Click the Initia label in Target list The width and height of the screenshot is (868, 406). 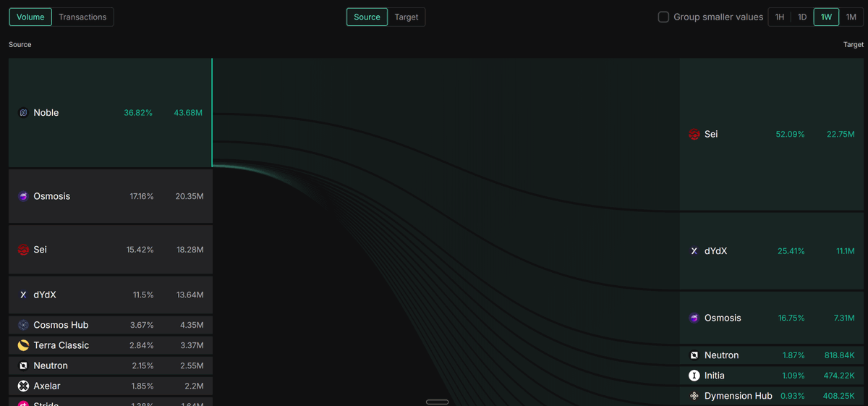(715, 376)
